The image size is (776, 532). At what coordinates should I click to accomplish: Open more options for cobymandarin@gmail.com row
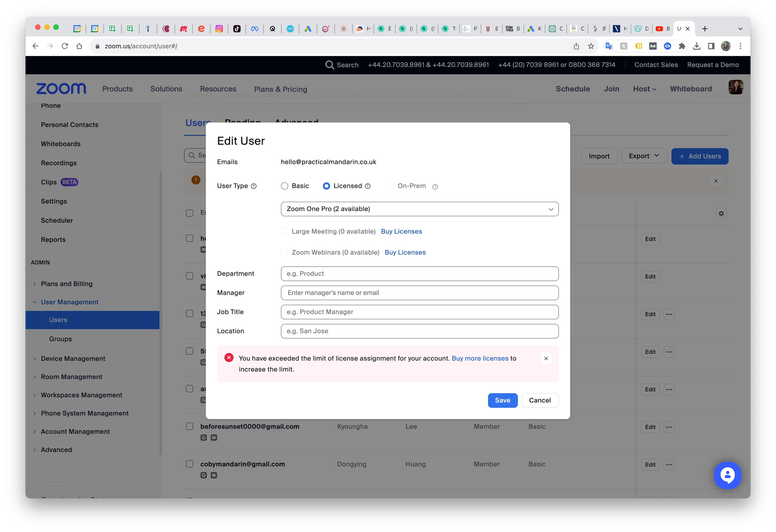pyautogui.click(x=669, y=465)
